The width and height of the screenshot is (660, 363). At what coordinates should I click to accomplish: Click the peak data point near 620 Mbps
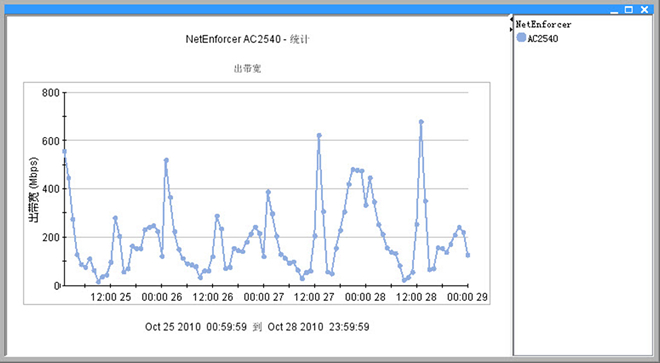click(x=319, y=135)
